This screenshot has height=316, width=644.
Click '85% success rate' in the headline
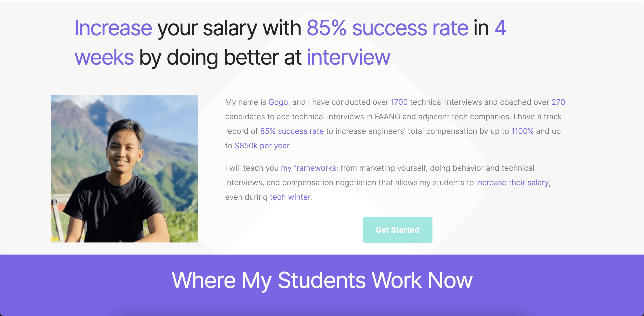[387, 28]
